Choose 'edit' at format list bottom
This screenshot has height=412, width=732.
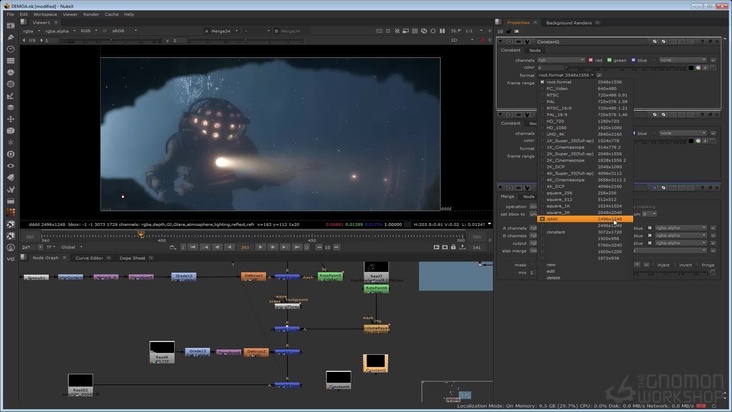click(551, 271)
